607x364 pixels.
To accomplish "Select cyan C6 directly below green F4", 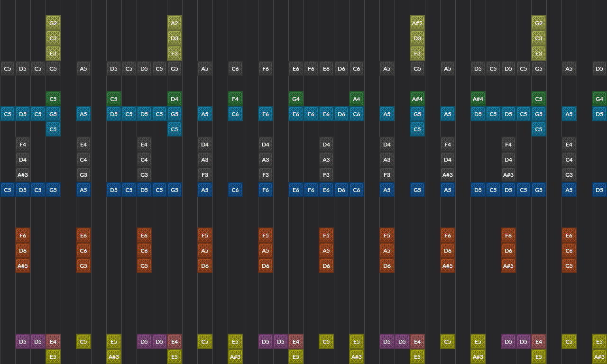I will [235, 114].
